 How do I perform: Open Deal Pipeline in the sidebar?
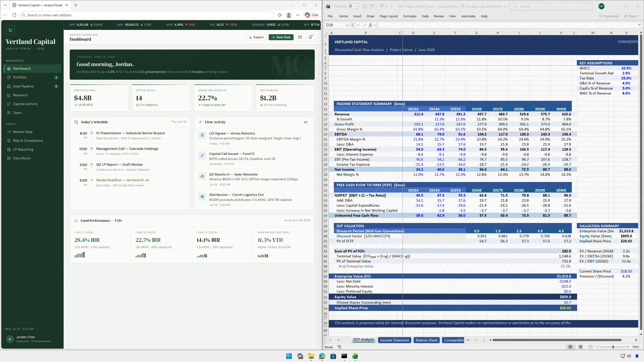point(32,86)
